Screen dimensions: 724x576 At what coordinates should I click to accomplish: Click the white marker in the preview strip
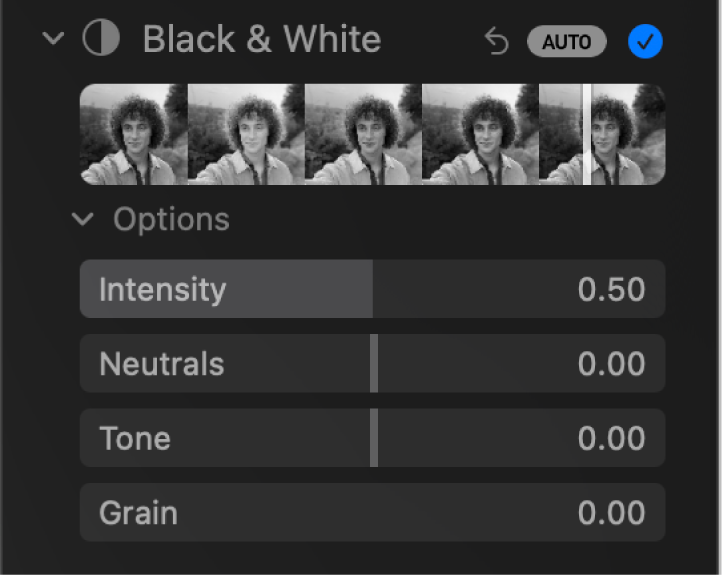pos(587,134)
